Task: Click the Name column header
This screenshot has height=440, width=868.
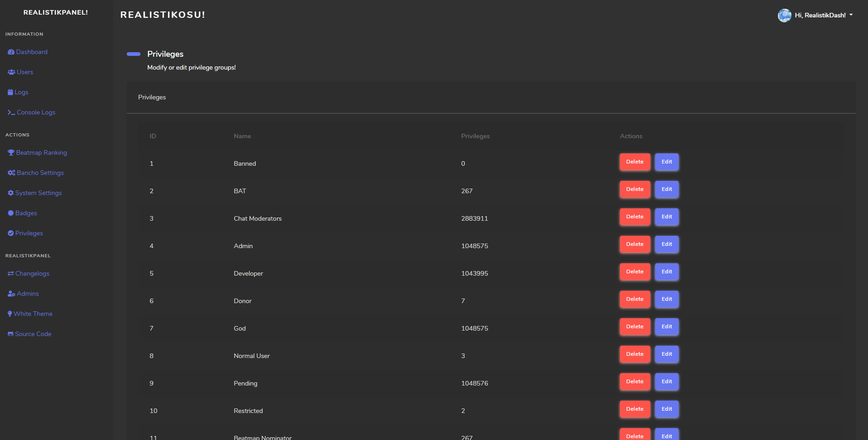Action: (243, 136)
